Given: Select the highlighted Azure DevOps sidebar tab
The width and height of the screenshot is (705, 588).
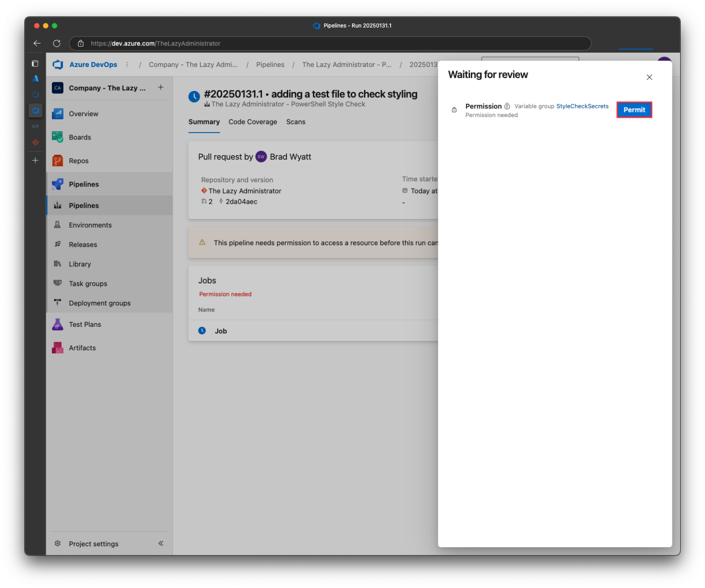Looking at the screenshot, I should coord(35,110).
